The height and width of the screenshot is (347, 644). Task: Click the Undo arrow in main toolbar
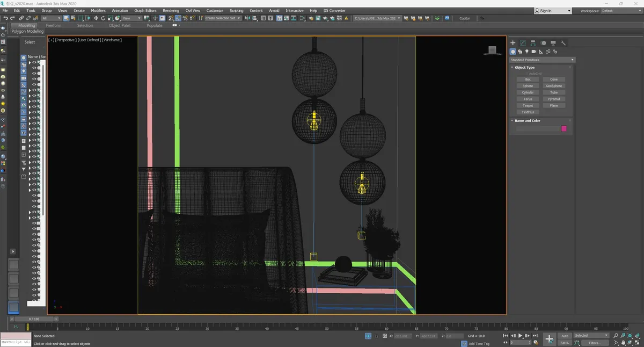5,18
